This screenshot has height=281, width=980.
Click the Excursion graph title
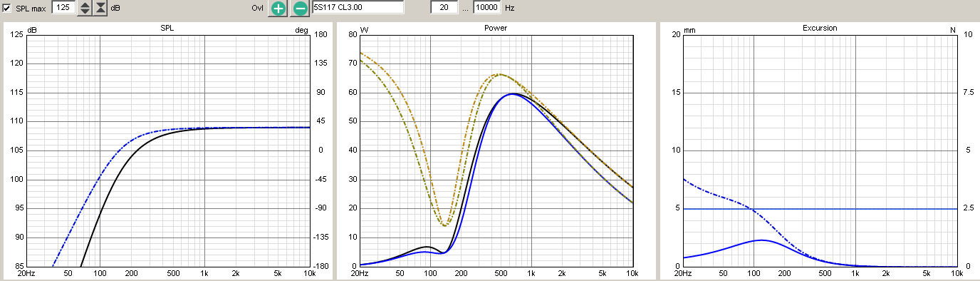pos(819,29)
